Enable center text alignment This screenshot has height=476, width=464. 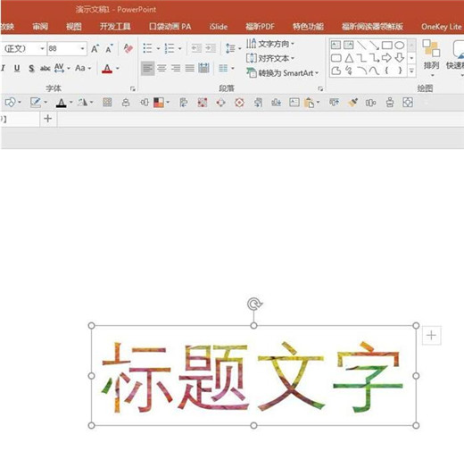pos(162,68)
